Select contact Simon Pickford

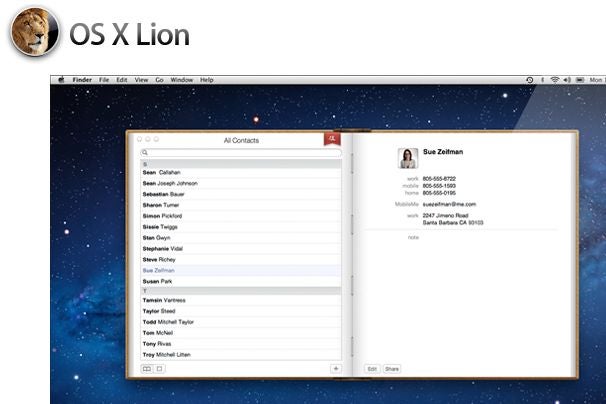(x=241, y=216)
